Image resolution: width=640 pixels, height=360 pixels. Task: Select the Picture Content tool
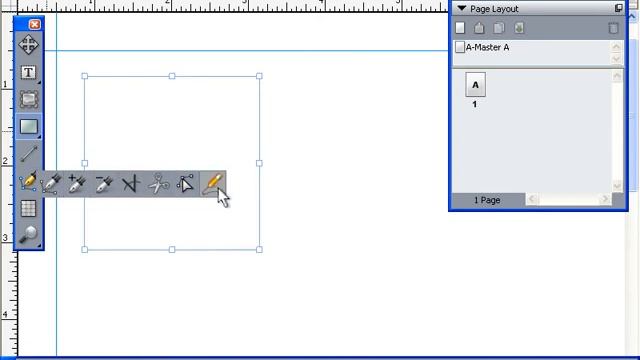coord(29,99)
